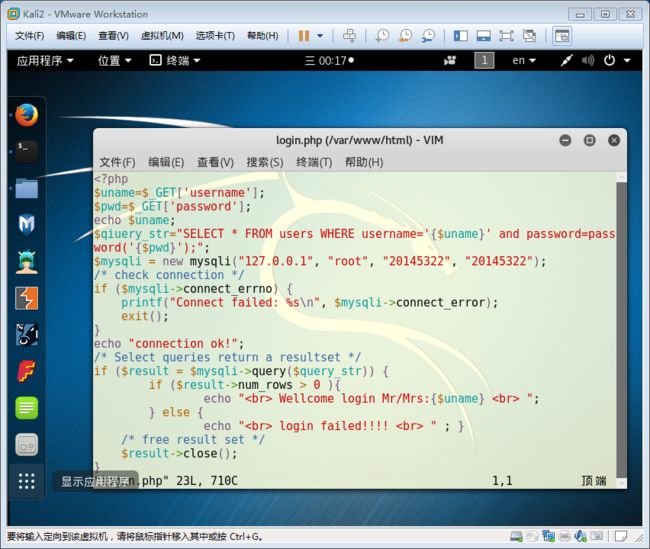Show applications grid button
Image resolution: width=650 pixels, height=549 pixels.
[27, 481]
